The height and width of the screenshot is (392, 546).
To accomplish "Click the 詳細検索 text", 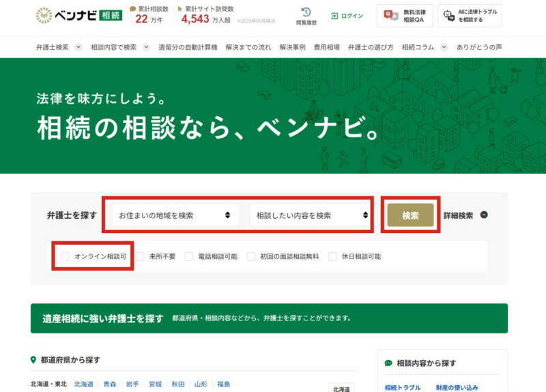I will 458,215.
